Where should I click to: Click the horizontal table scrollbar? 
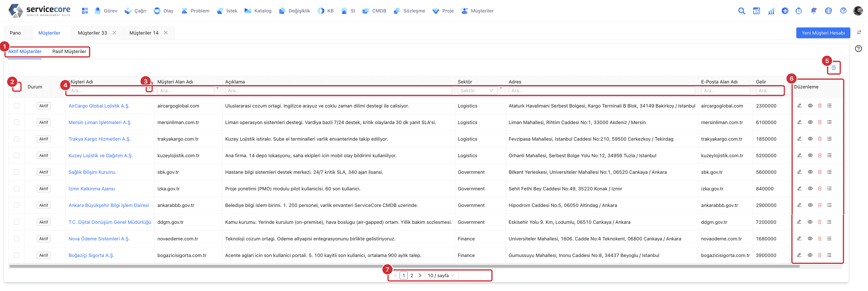coord(404,266)
